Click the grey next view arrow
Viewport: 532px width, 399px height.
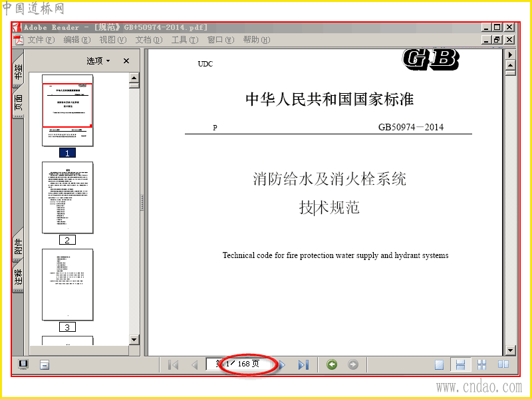pos(353,364)
